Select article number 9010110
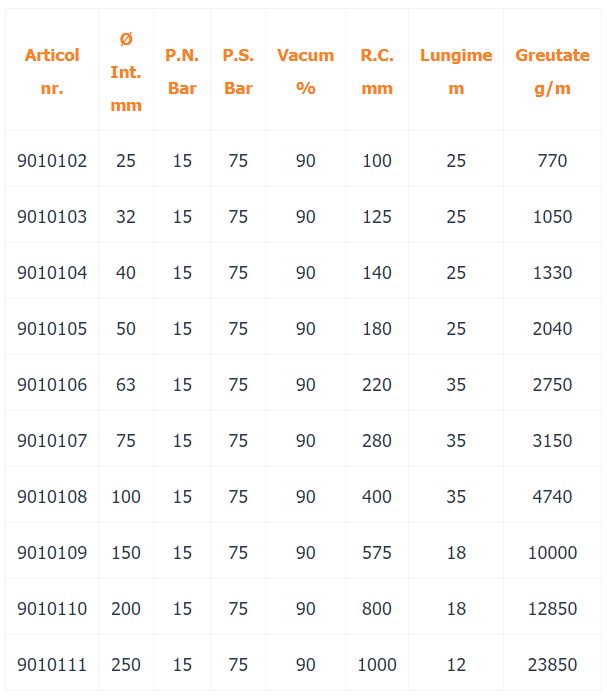 (x=52, y=609)
